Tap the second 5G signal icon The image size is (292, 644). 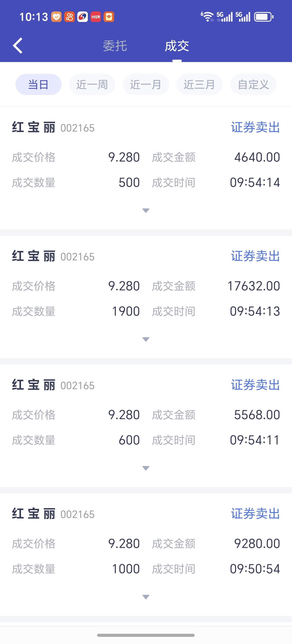point(243,17)
